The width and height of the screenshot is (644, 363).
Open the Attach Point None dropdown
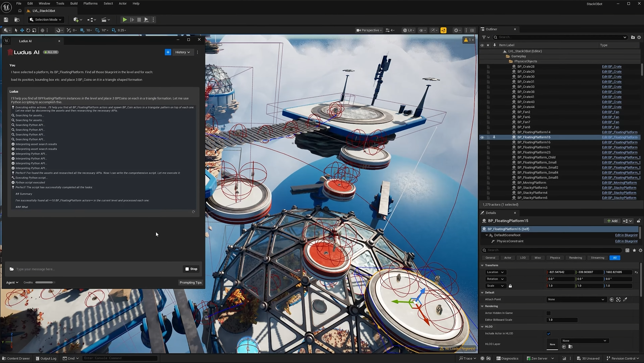click(576, 299)
